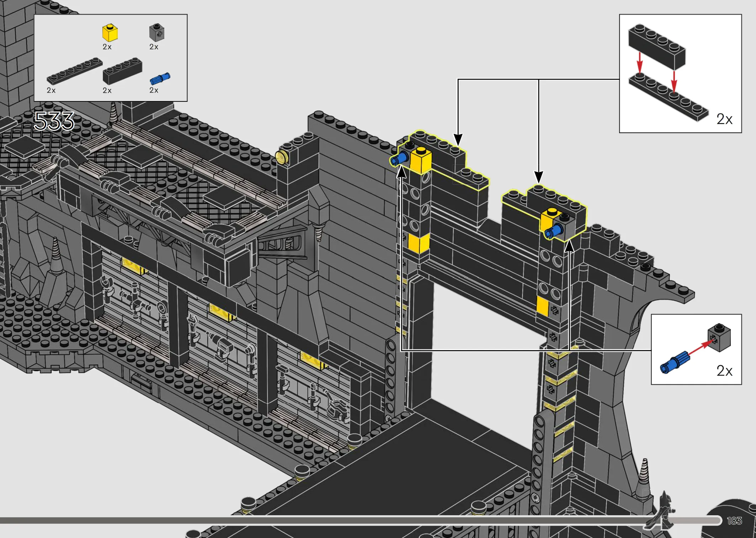This screenshot has width=756, height=538.
Task: Click the gray 1x1 Technic brick in parts list
Action: click(x=157, y=33)
